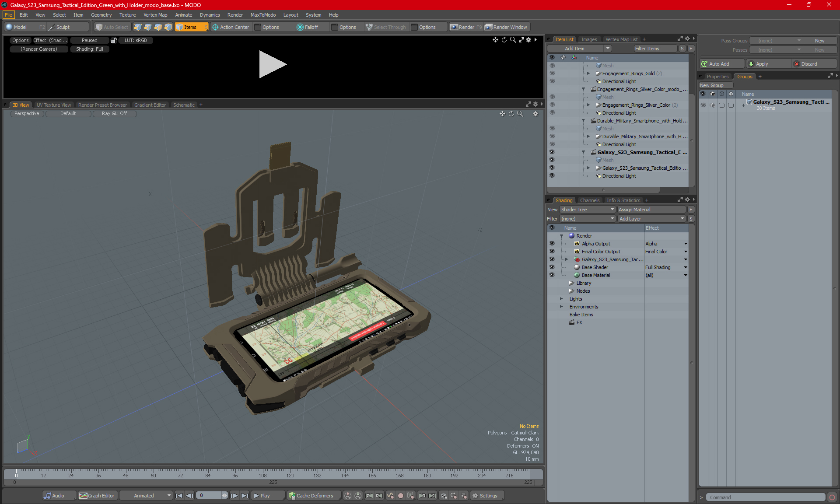Image resolution: width=840 pixels, height=504 pixels.
Task: Select Materials selection mode icon
Action: [x=168, y=27]
